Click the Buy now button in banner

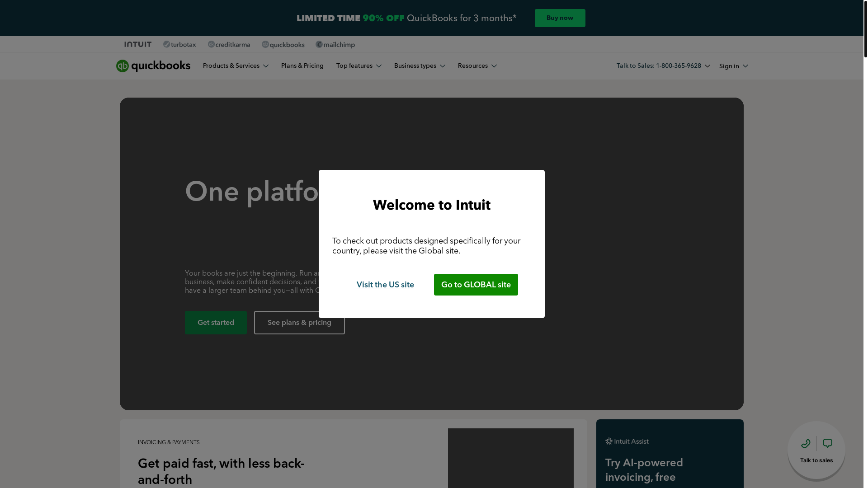[x=560, y=18]
